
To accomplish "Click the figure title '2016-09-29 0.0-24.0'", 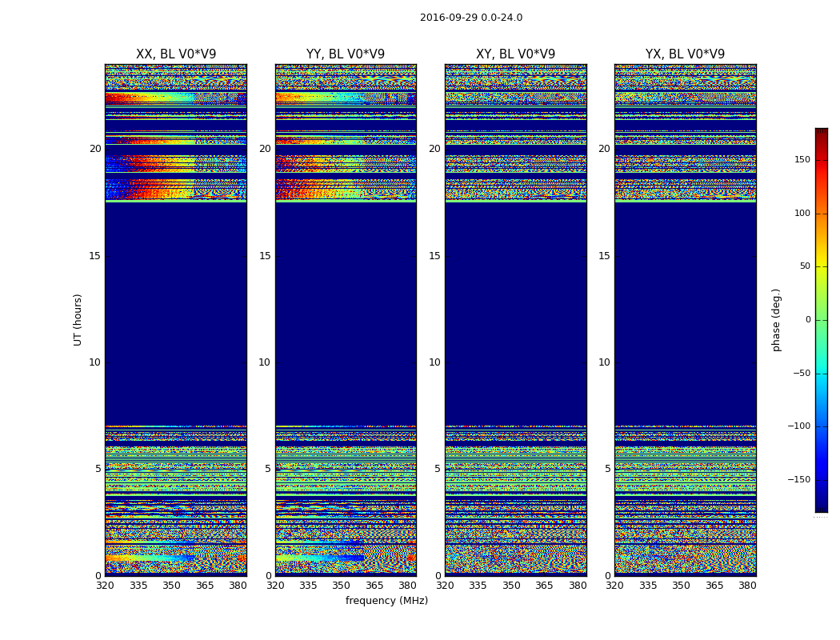I will coord(470,18).
